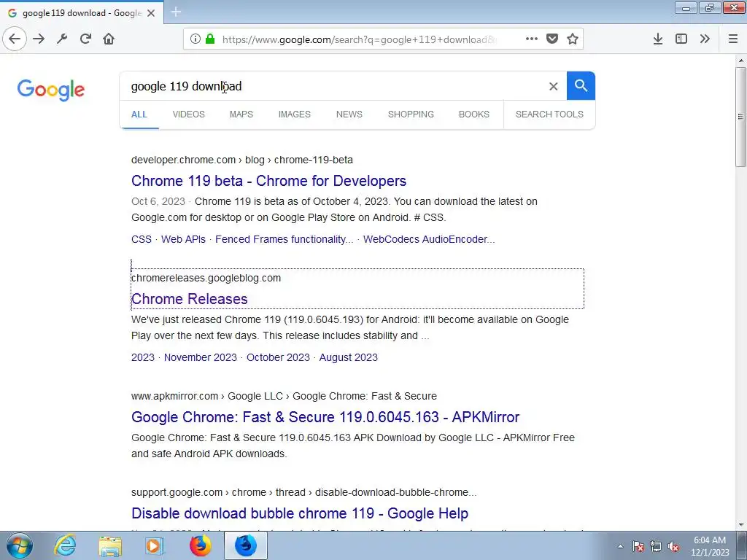
Task: Open Disable download bubble chrome 119 result
Action: [300, 513]
